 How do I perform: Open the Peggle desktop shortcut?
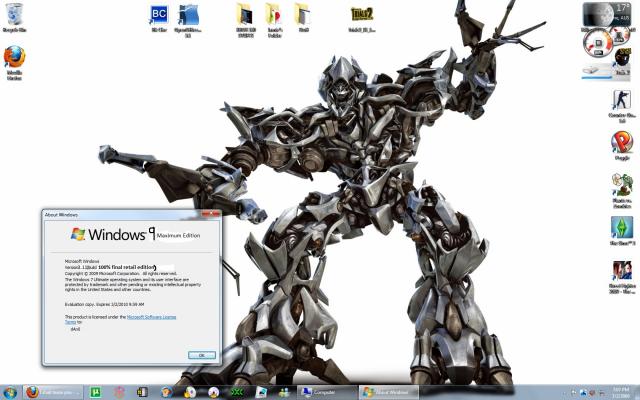pyautogui.click(x=622, y=145)
